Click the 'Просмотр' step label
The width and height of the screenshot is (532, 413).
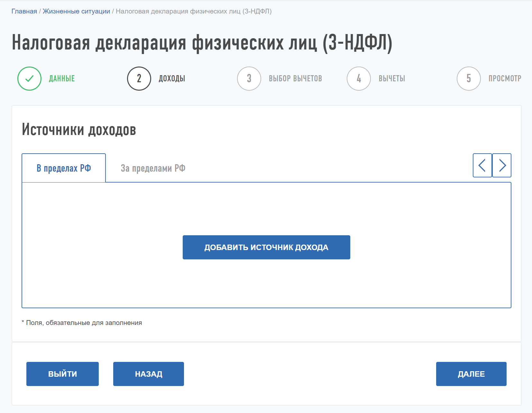tap(505, 78)
